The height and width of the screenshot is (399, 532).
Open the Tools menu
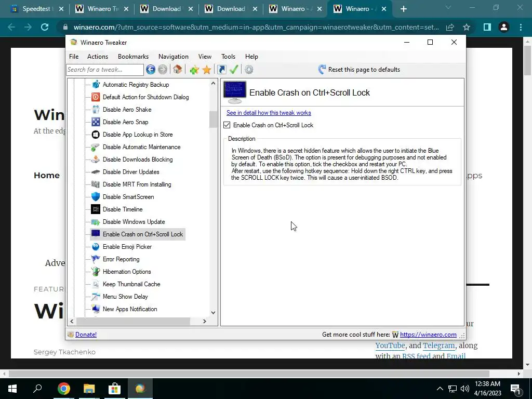click(229, 57)
